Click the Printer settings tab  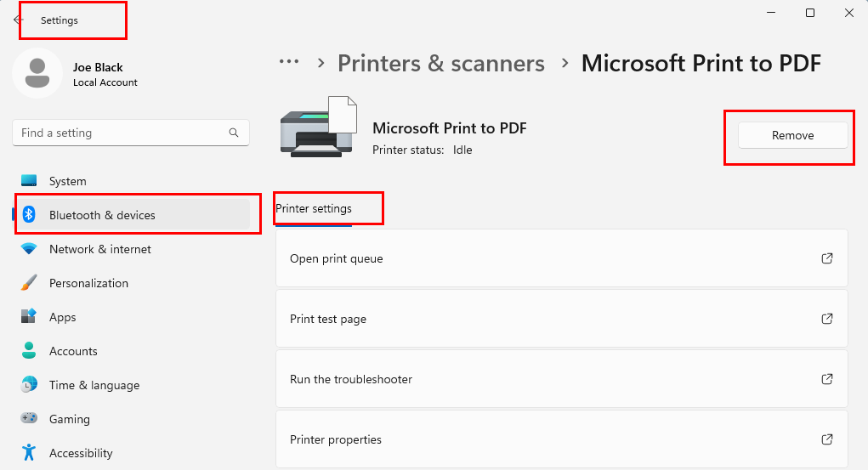pyautogui.click(x=314, y=209)
